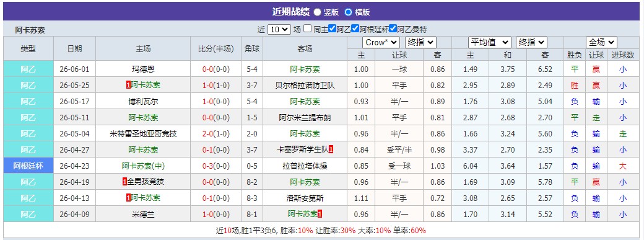Click the corner count 8-1

pyautogui.click(x=252, y=215)
